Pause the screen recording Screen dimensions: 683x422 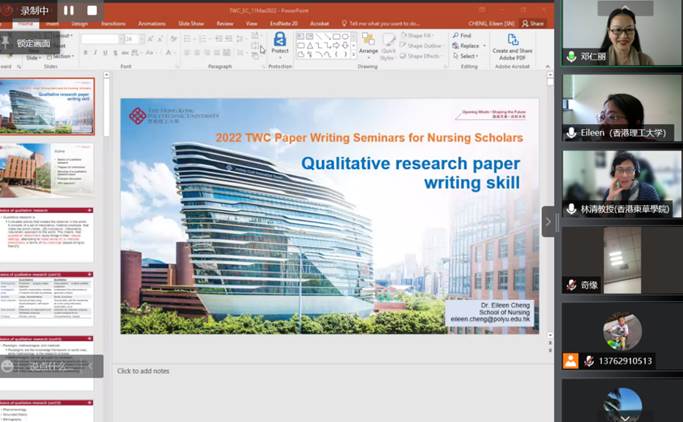[68, 11]
